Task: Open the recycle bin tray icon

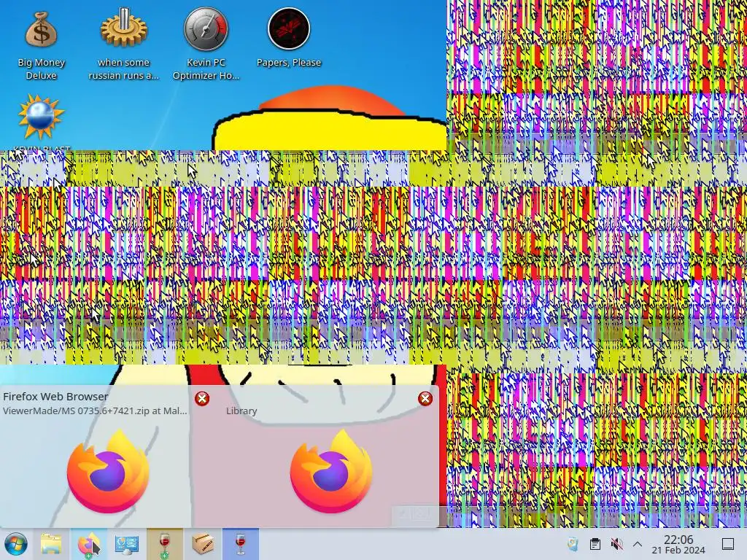Action: tap(573, 544)
